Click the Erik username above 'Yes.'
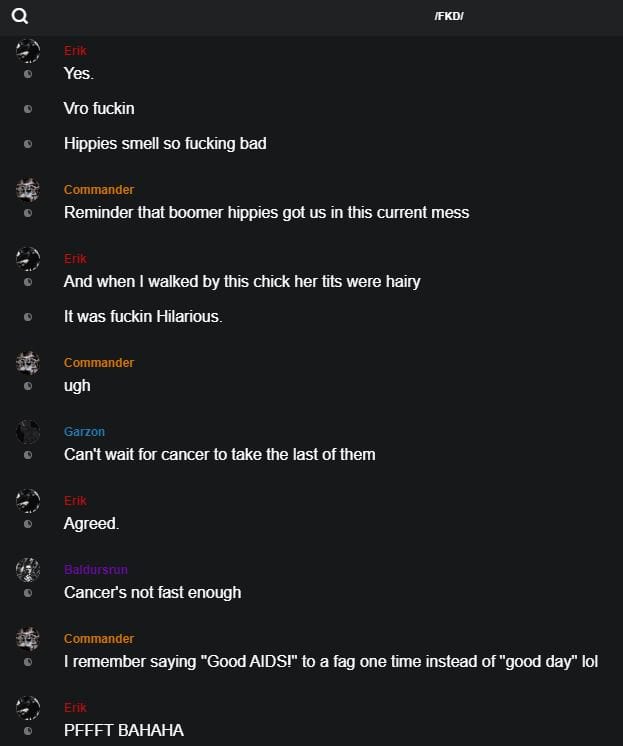 pyautogui.click(x=75, y=51)
